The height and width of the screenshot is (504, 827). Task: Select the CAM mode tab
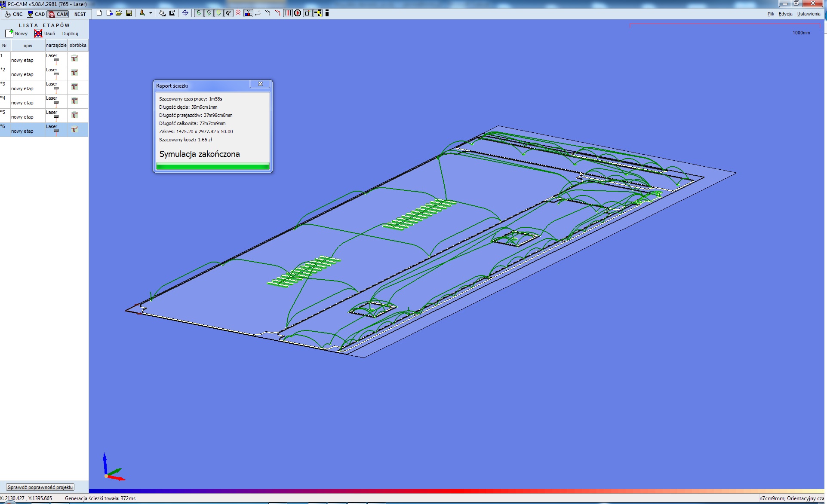(58, 14)
